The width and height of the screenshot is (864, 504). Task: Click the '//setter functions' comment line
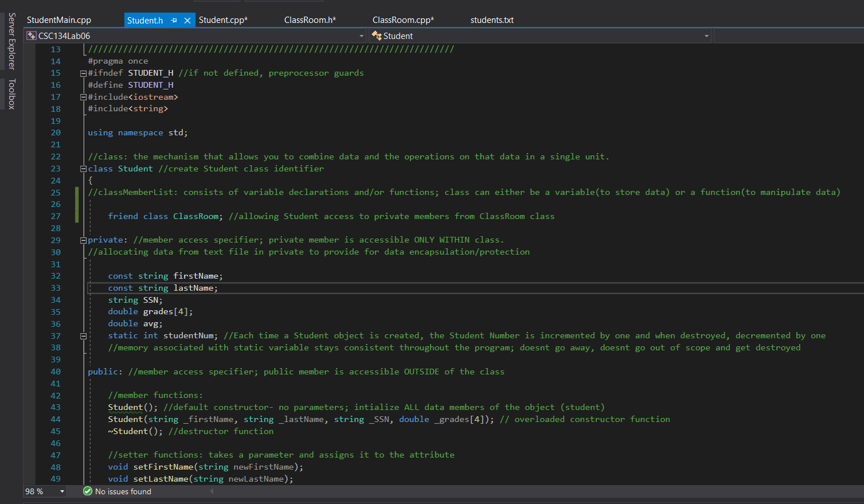pyautogui.click(x=281, y=455)
